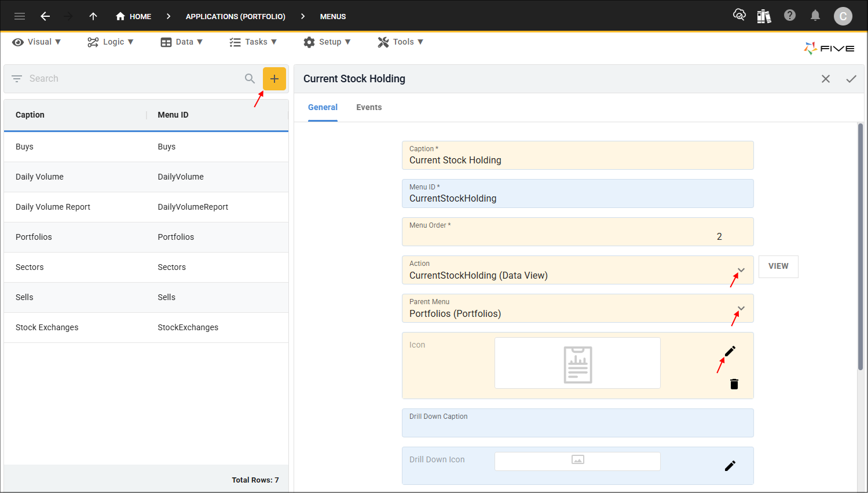The height and width of the screenshot is (493, 868).
Task: Click the Menu ID input field
Action: pyautogui.click(x=578, y=193)
